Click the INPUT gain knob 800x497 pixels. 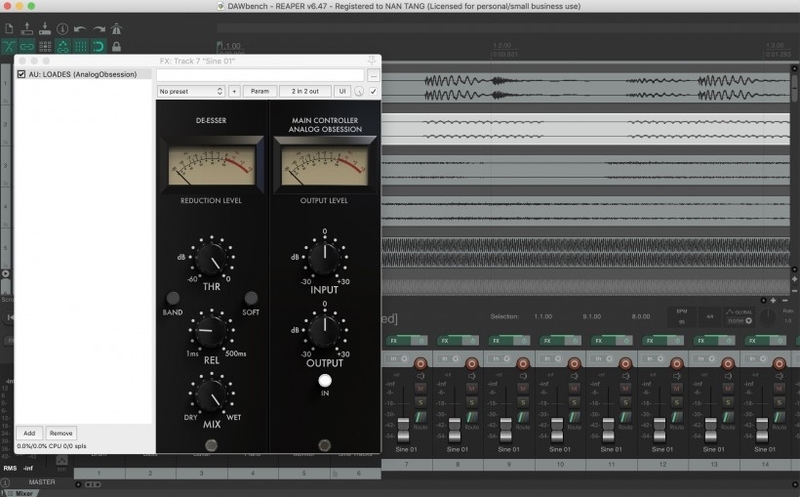[x=324, y=258]
